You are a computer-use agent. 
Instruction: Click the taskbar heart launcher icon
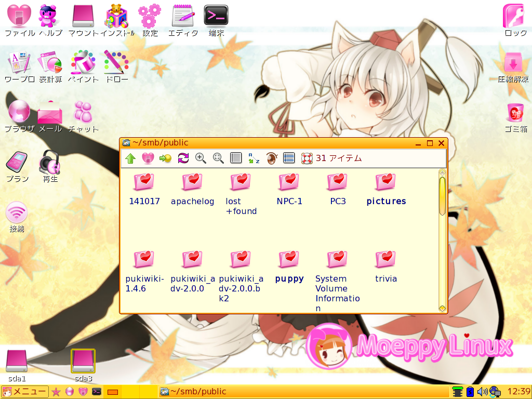coord(83,392)
